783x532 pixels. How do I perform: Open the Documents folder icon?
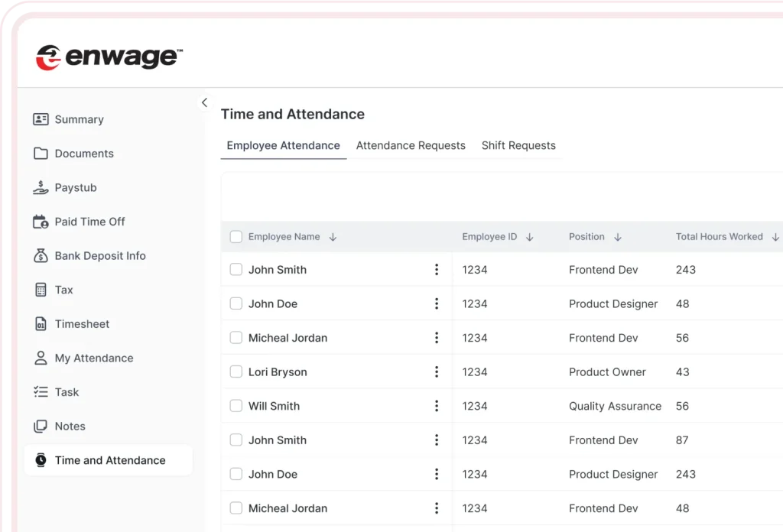pyautogui.click(x=41, y=154)
